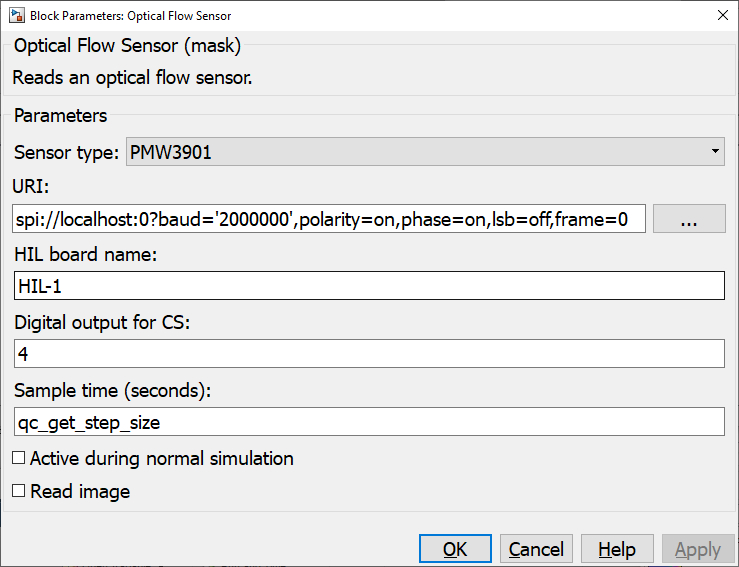Click the "Reads an optical flow sensor" description

[x=132, y=77]
